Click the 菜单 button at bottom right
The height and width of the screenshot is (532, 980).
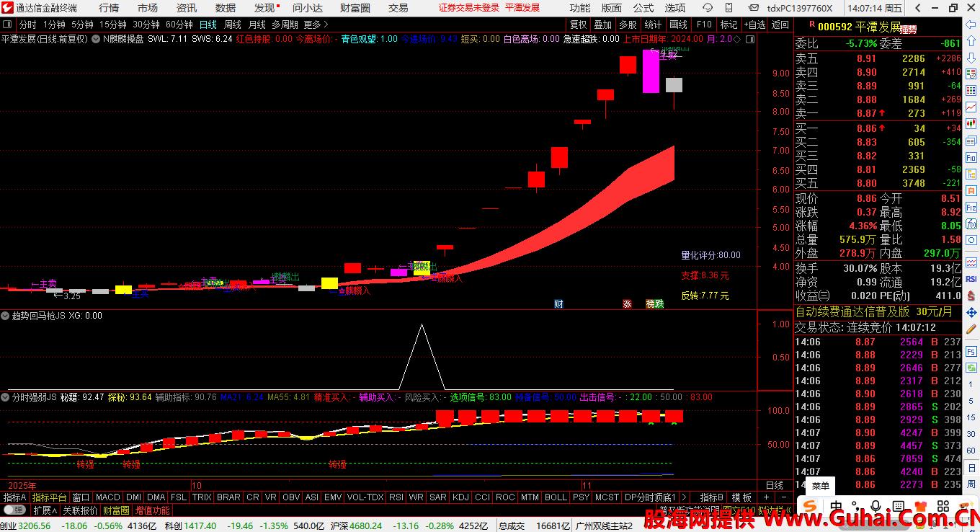pyautogui.click(x=821, y=485)
